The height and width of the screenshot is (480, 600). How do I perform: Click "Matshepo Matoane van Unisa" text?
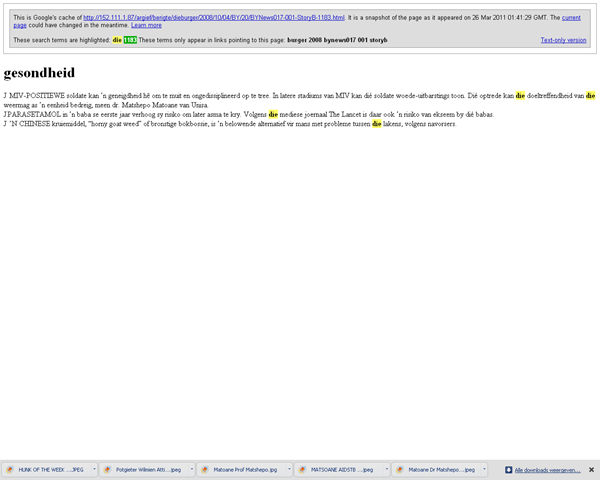click(165, 105)
